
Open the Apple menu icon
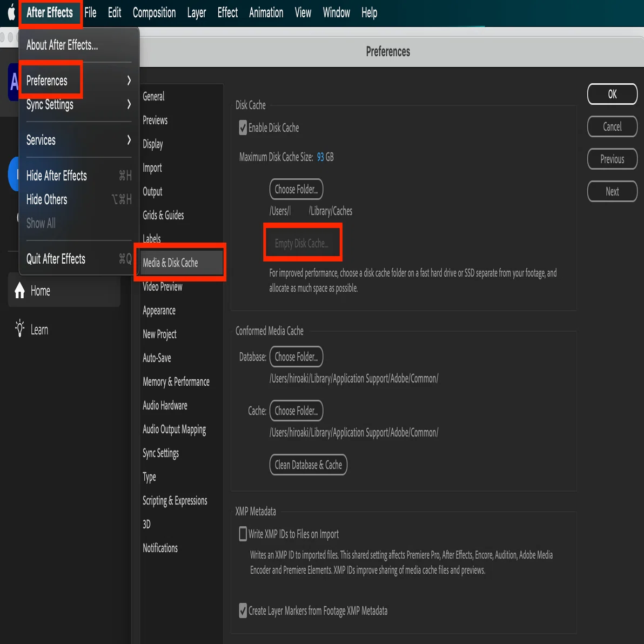11,12
